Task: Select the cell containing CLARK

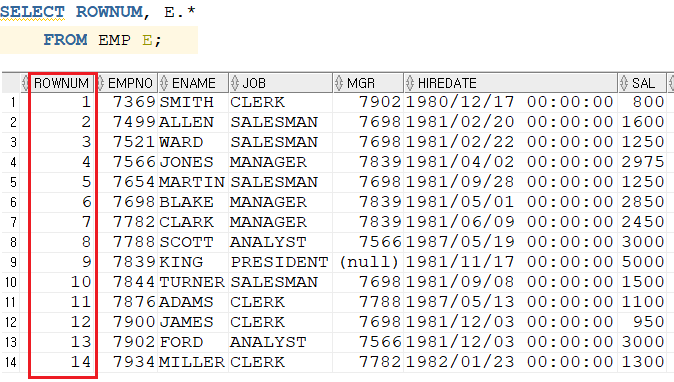Action: (193, 222)
